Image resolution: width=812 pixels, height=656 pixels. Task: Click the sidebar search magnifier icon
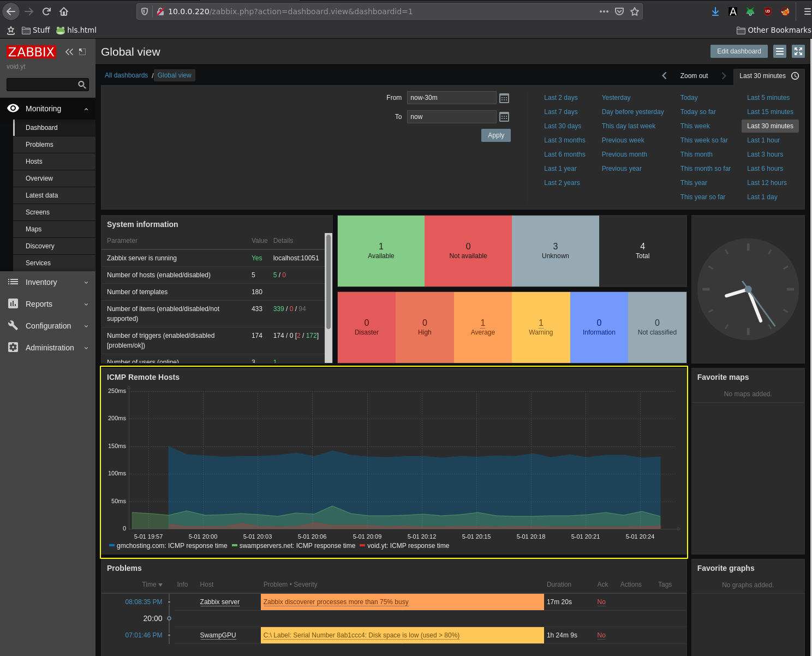(x=82, y=85)
